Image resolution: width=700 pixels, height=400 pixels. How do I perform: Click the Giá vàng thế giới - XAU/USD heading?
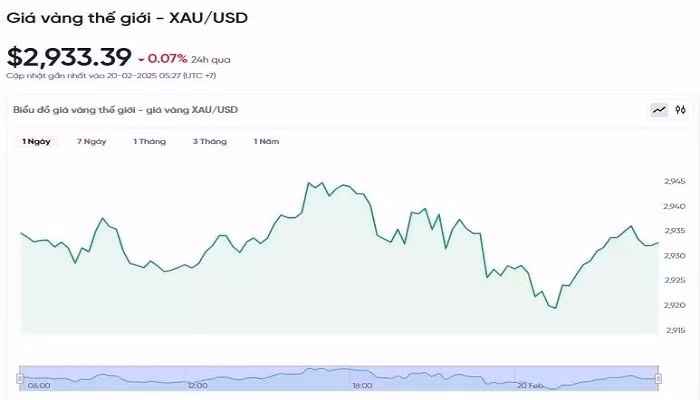tap(127, 17)
